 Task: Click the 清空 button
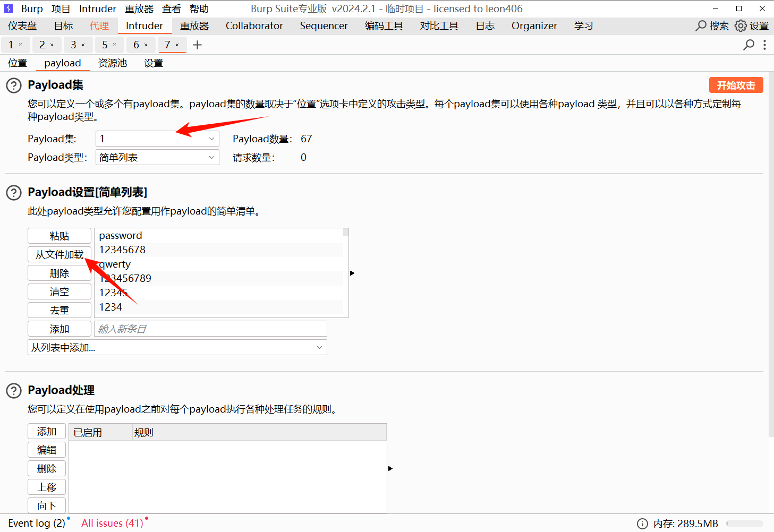59,291
